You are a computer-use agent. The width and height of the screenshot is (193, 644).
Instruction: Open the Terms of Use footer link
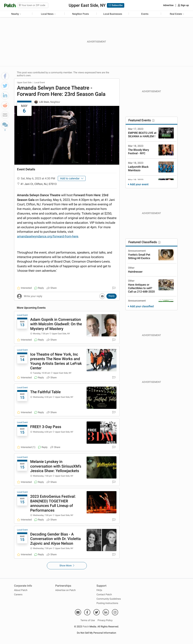pyautogui.click(x=88, y=620)
